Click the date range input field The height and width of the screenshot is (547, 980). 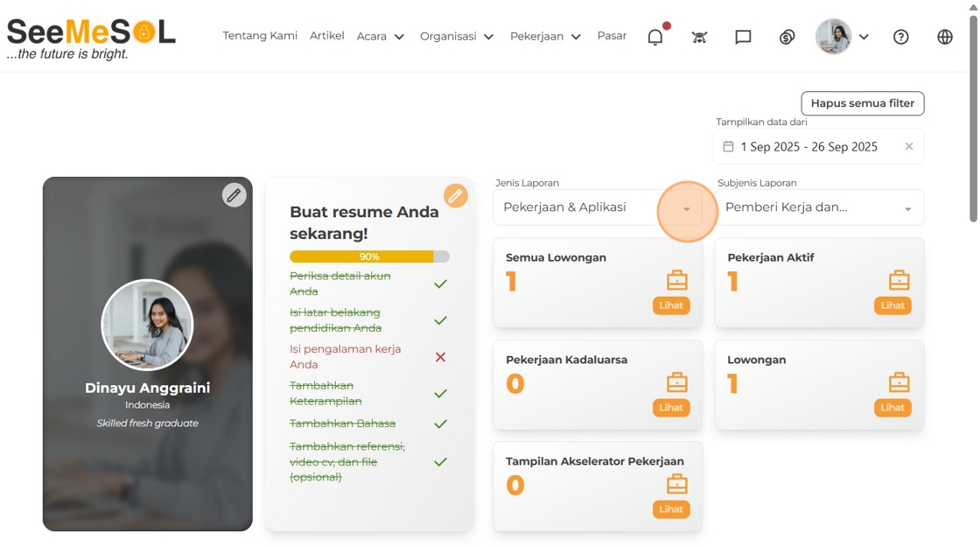pyautogui.click(x=808, y=147)
